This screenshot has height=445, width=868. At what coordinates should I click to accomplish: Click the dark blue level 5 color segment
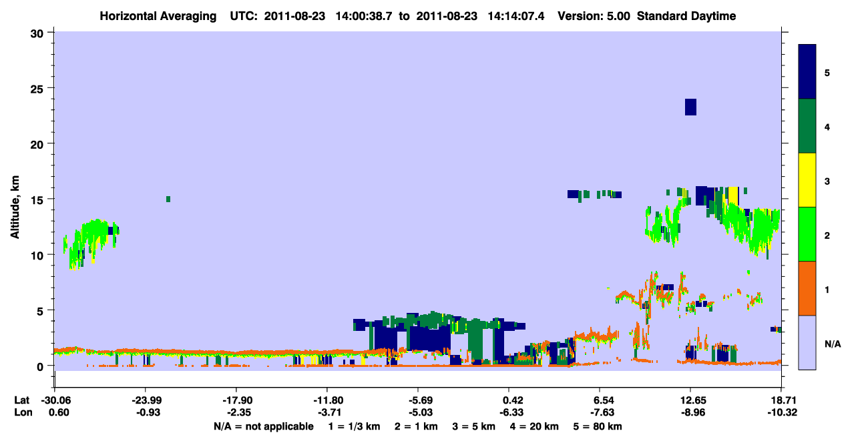click(x=807, y=71)
